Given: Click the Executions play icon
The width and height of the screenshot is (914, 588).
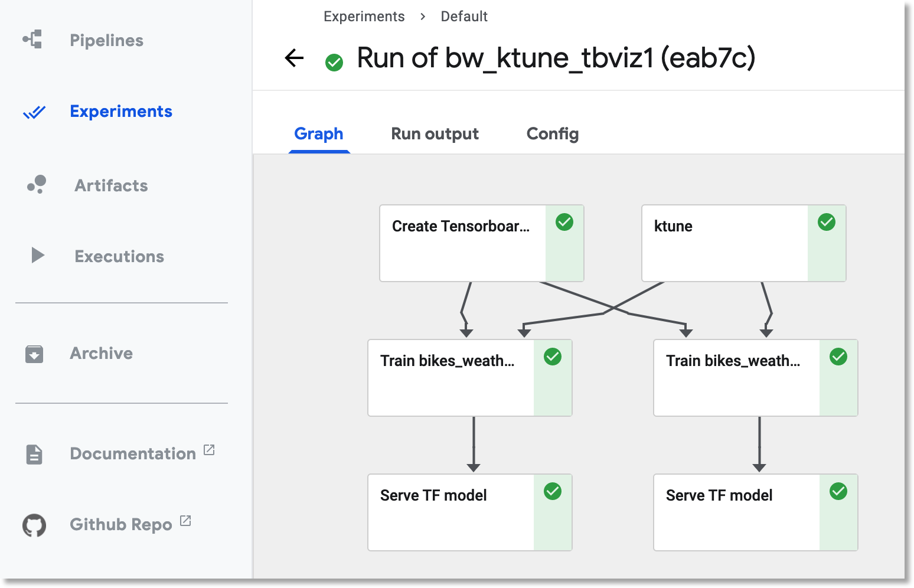Looking at the screenshot, I should (x=37, y=256).
